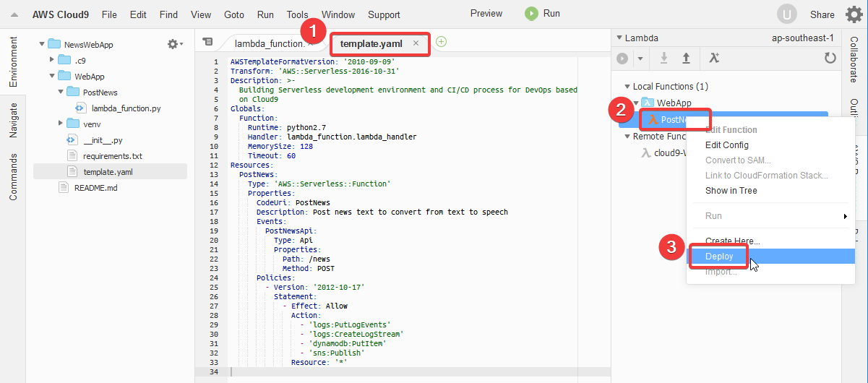Open the Edit menu
The width and height of the screenshot is (868, 383).
point(138,14)
